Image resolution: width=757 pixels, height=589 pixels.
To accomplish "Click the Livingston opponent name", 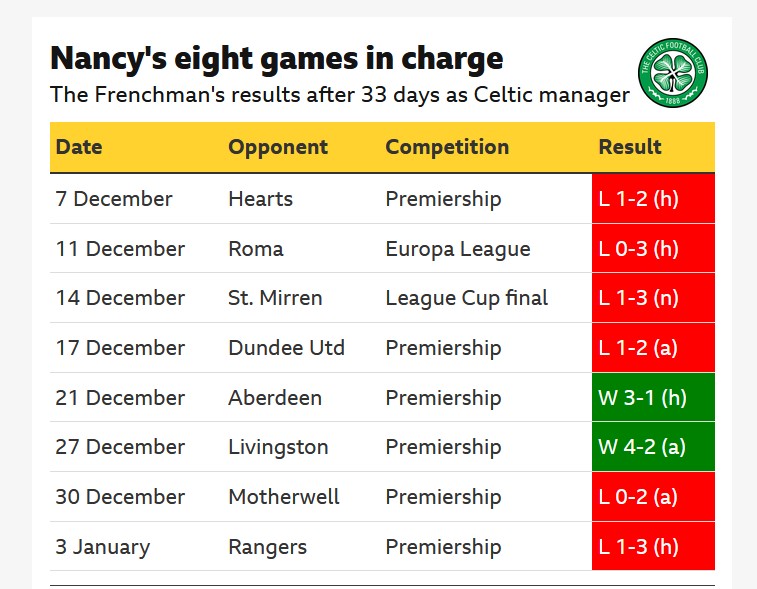I will point(279,447).
